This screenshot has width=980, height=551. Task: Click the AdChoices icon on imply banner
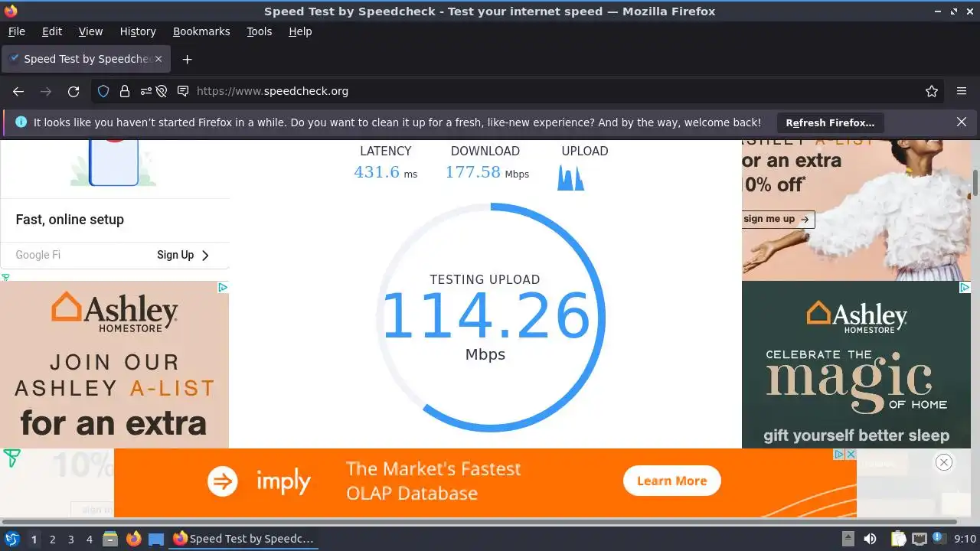click(839, 454)
